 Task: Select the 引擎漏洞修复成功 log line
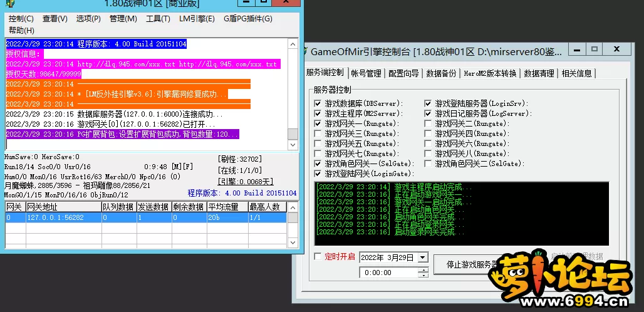click(117, 95)
